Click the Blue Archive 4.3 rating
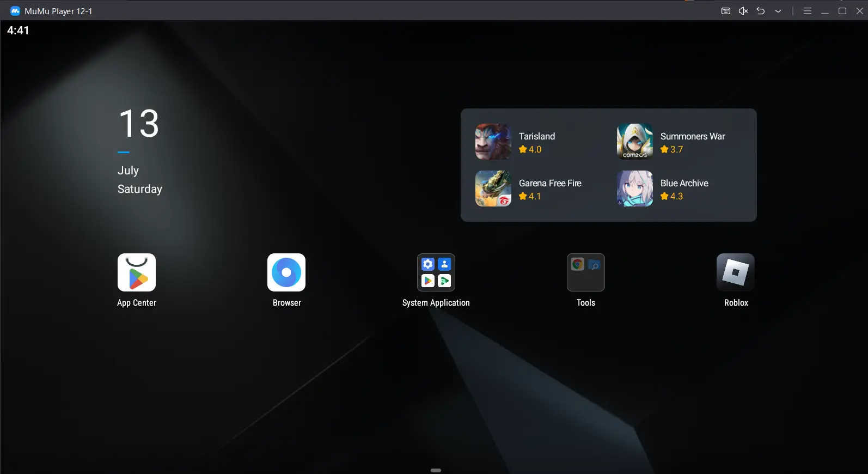The width and height of the screenshot is (868, 474). [x=672, y=196]
